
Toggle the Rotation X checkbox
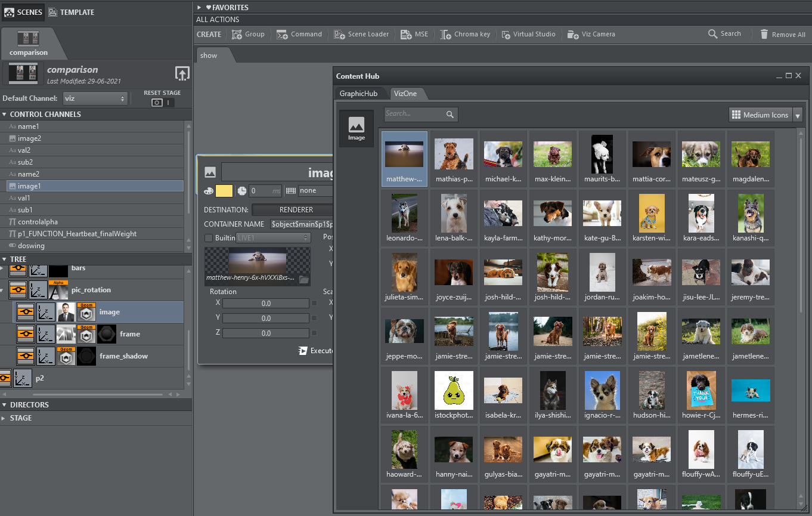pos(314,303)
